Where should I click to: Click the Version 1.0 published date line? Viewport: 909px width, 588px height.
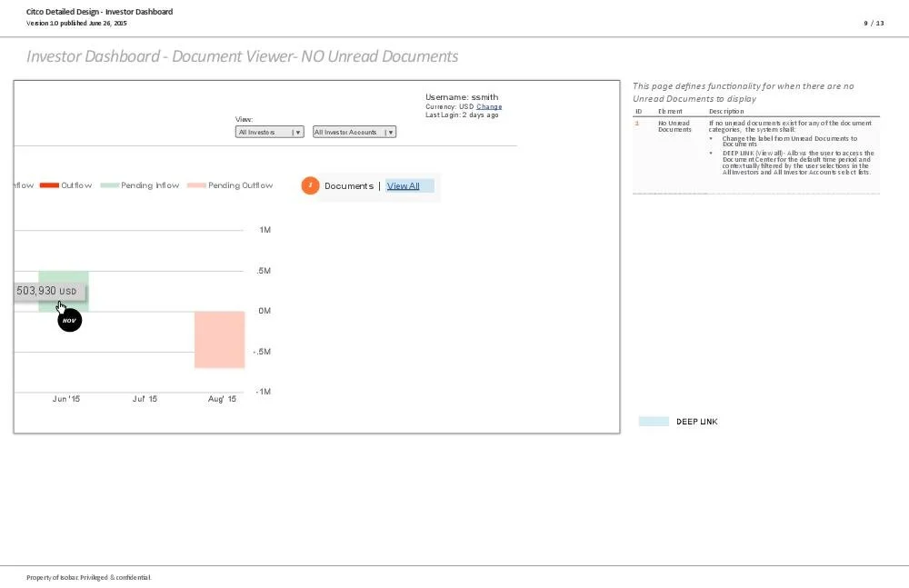pos(76,24)
